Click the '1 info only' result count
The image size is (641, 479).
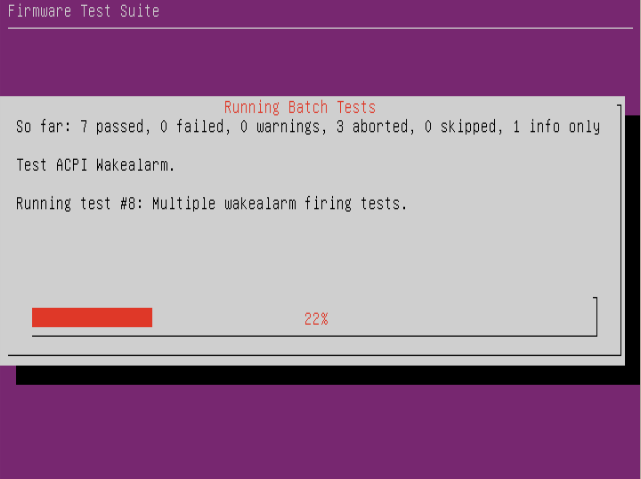pyautogui.click(x=556, y=127)
